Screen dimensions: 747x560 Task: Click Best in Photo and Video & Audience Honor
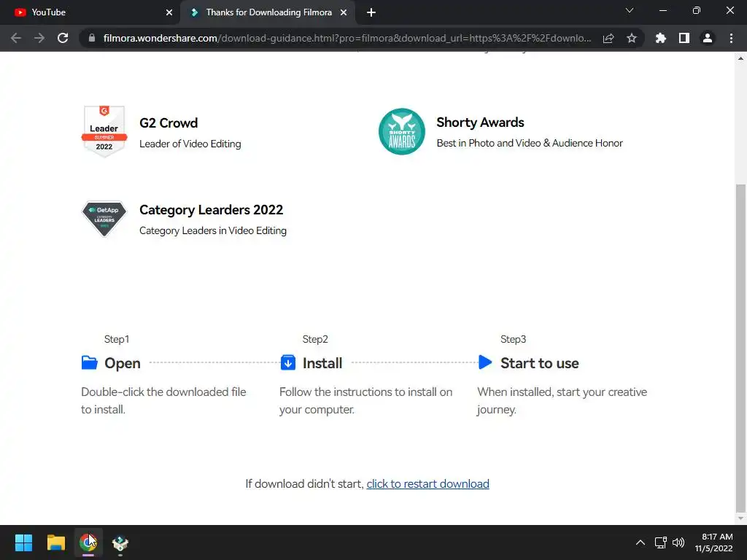[530, 143]
